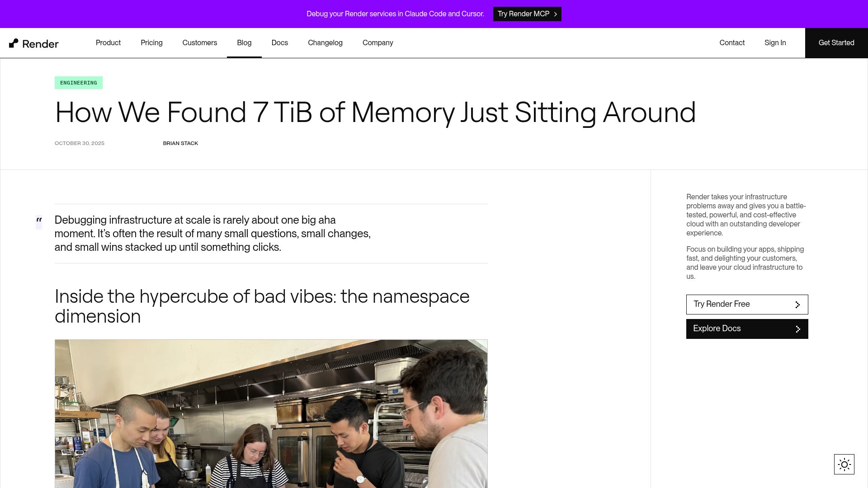Click the hypercube of bad vibes heading

(x=262, y=306)
